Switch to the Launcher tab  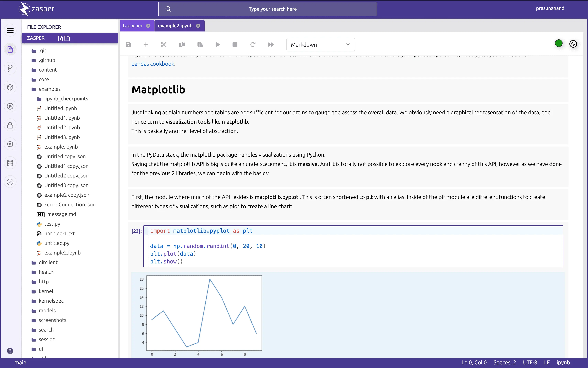[133, 25]
